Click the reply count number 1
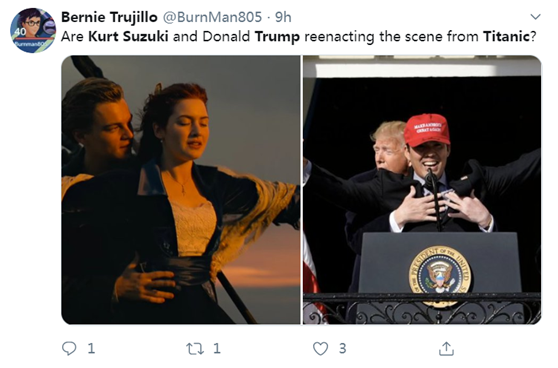This screenshot has height=368, width=558. [x=91, y=348]
